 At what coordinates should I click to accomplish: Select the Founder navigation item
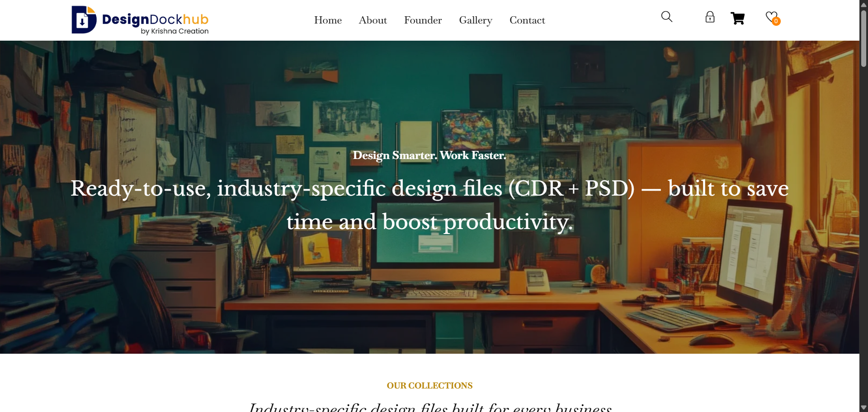tap(423, 20)
